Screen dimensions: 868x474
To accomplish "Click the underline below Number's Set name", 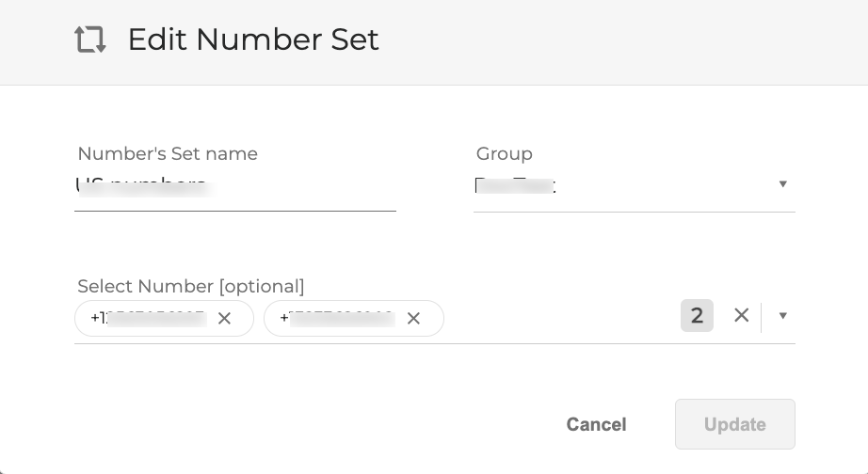I will pos(235,212).
